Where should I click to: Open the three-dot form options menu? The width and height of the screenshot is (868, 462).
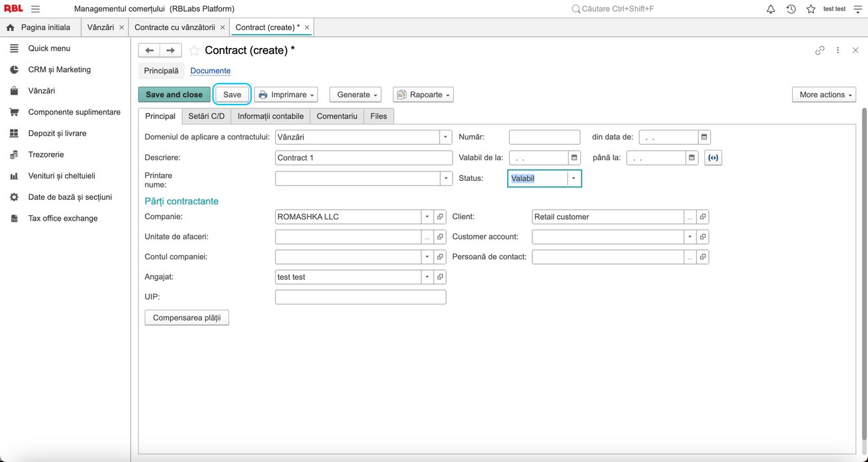coord(837,51)
